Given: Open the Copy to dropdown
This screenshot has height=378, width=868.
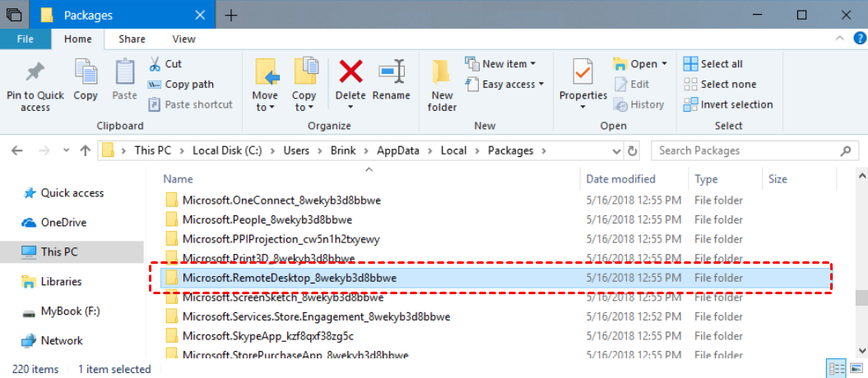Looking at the screenshot, I should click(x=304, y=85).
